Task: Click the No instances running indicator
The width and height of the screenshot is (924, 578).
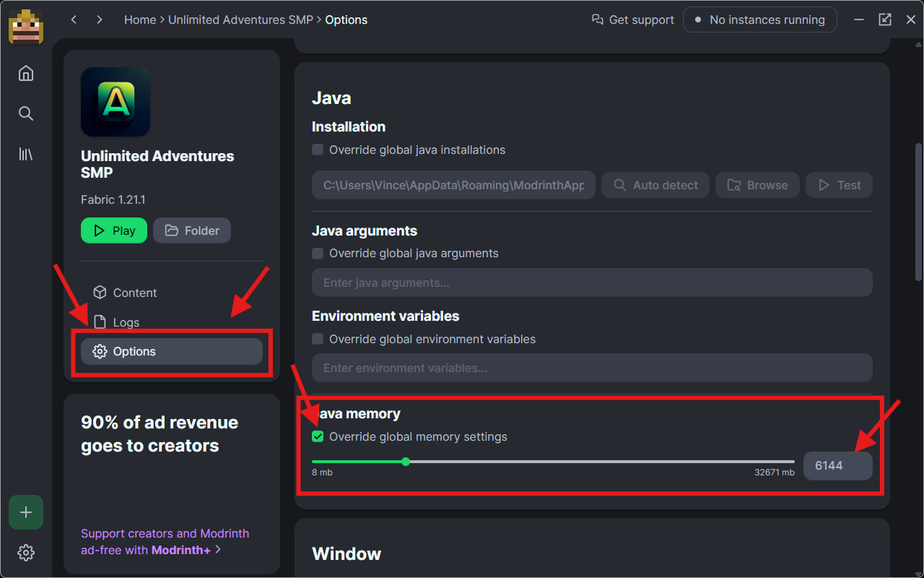Action: pyautogui.click(x=760, y=20)
